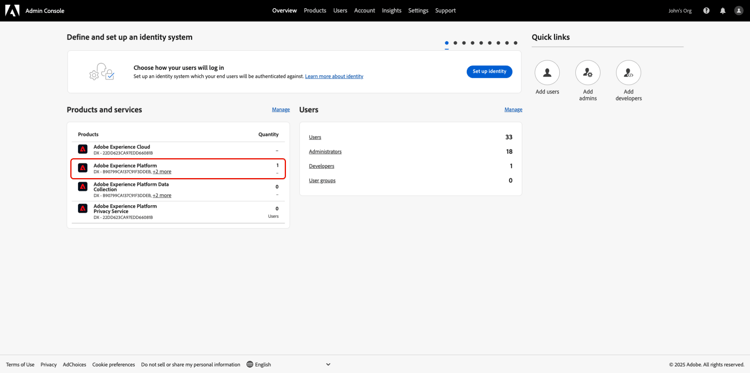Click the Products column header in the table

coord(88,134)
